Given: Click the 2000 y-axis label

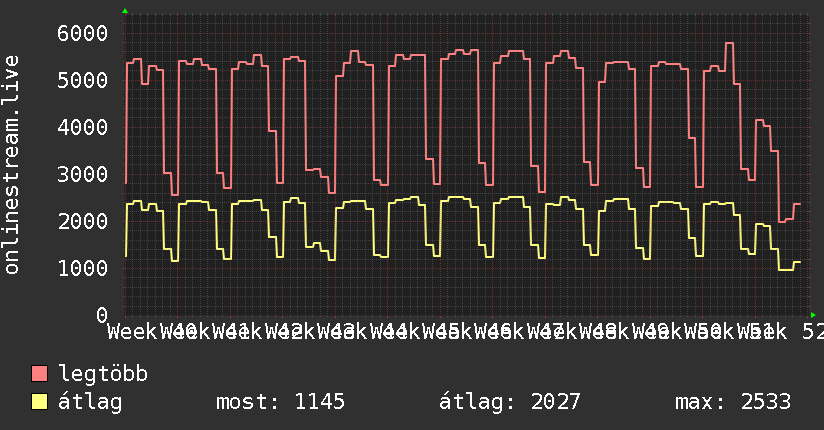Looking at the screenshot, I should click(x=82, y=221).
